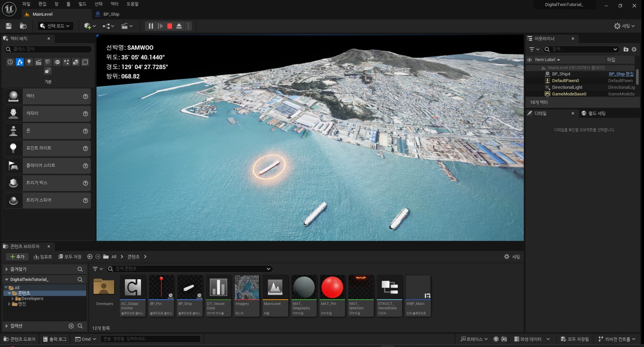Select the Lights category icon in Place Actors
Image resolution: width=644 pixels, height=347 pixels.
click(29, 62)
